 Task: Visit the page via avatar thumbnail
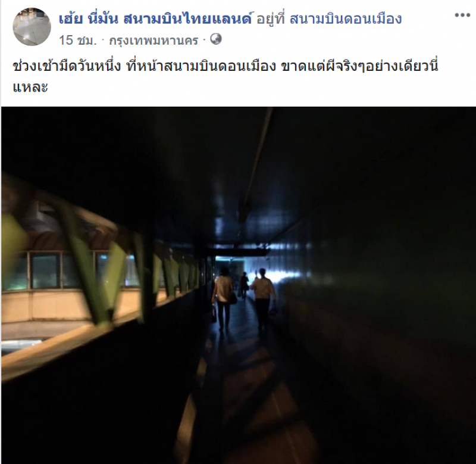(32, 27)
